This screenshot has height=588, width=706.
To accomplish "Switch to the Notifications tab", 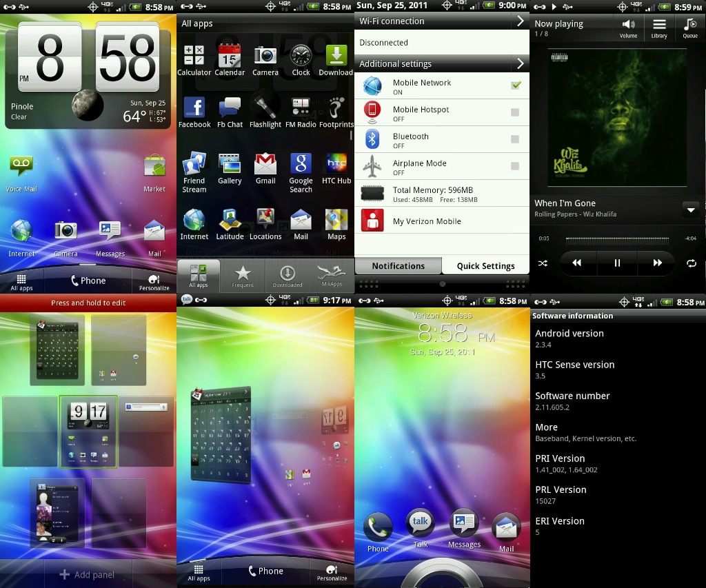I will (398, 266).
